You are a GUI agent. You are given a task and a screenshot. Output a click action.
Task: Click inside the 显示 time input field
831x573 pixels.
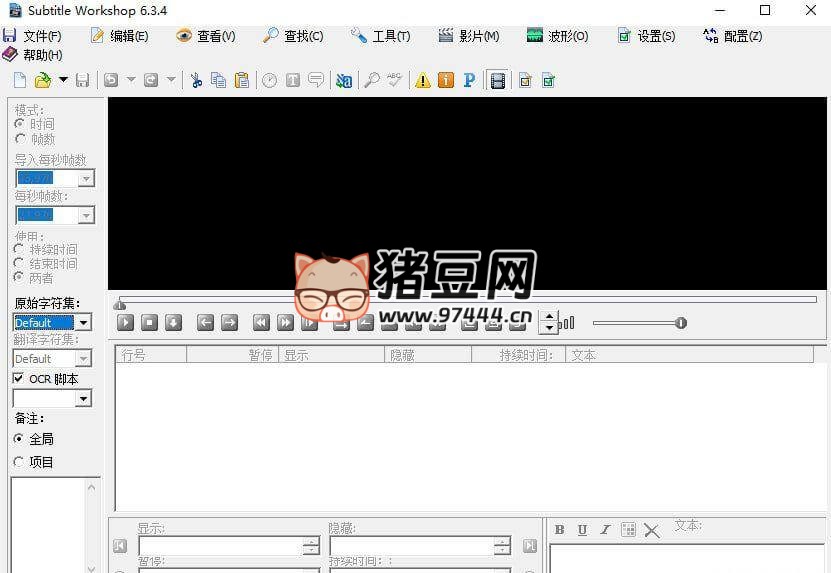222,546
